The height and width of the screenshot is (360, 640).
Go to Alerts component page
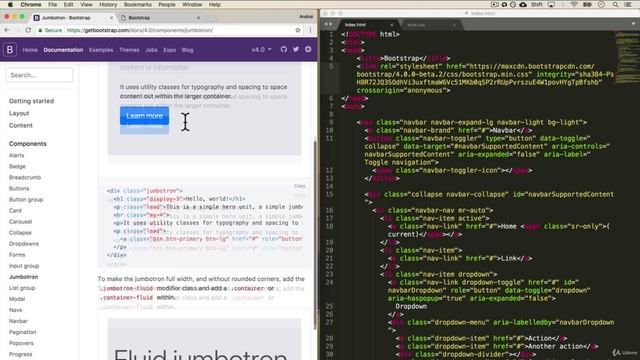16,155
